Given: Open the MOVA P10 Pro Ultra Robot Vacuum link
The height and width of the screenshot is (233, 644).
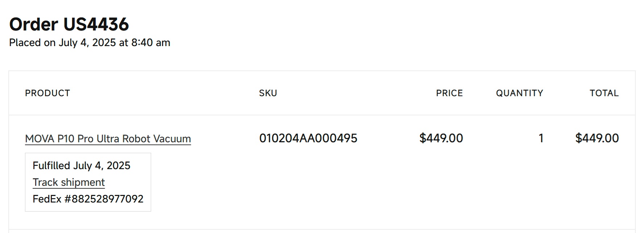Looking at the screenshot, I should [108, 139].
